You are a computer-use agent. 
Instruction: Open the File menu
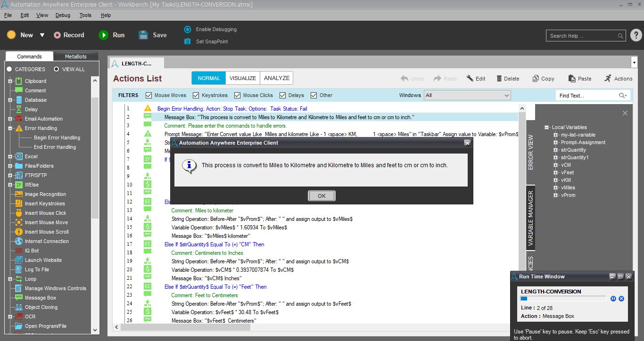8,15
